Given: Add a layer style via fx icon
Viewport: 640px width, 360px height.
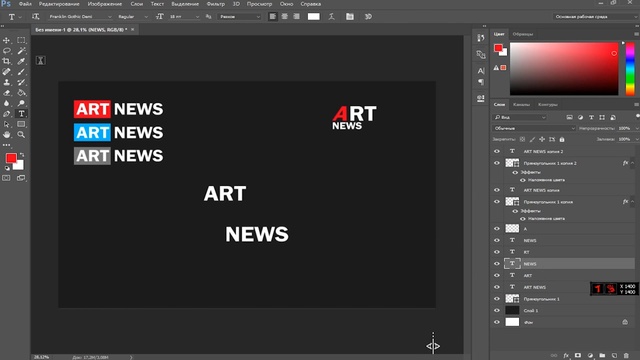Looking at the screenshot, I should pos(566,356).
